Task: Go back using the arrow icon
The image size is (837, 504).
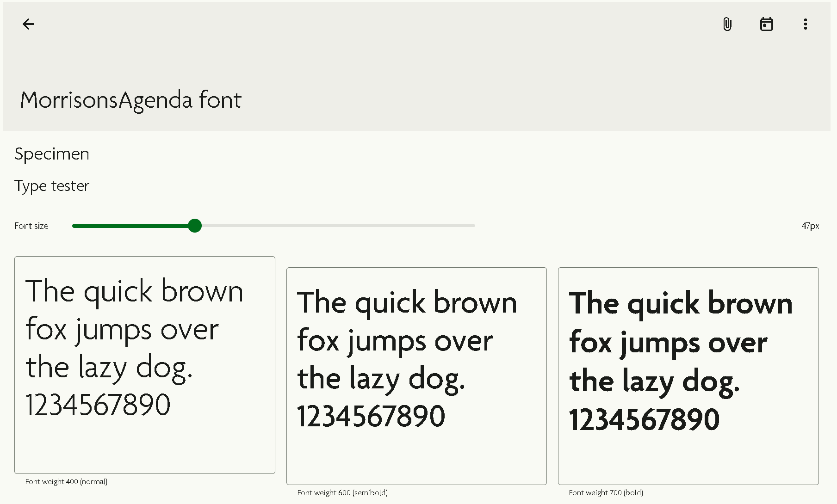Action: 28,24
